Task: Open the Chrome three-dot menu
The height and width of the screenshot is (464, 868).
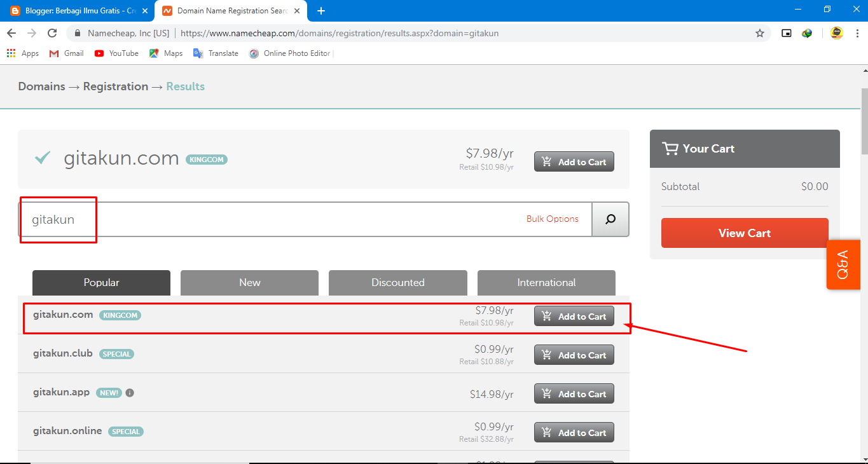Action: [x=856, y=33]
